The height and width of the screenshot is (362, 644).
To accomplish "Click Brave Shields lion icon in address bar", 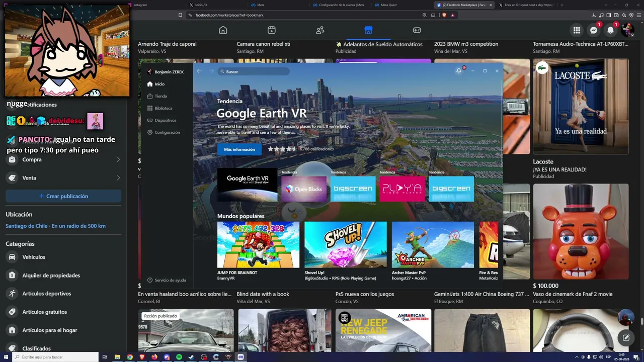I will pyautogui.click(x=444, y=15).
